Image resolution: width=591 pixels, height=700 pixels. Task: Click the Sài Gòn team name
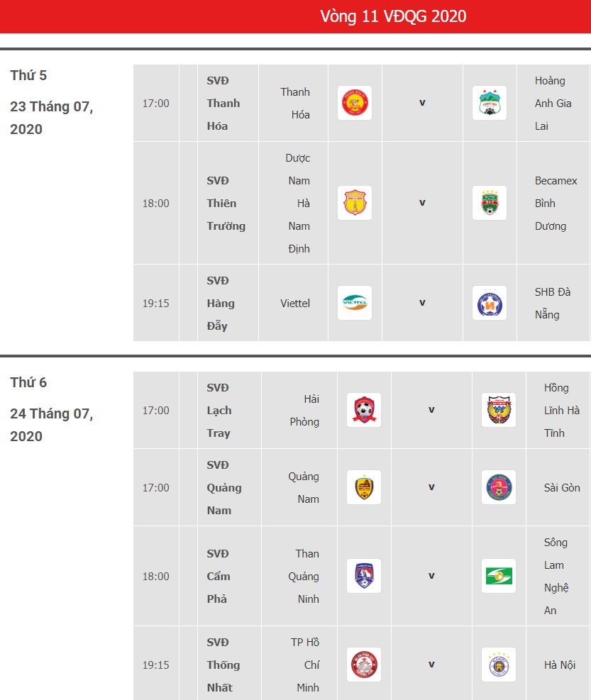click(x=562, y=487)
